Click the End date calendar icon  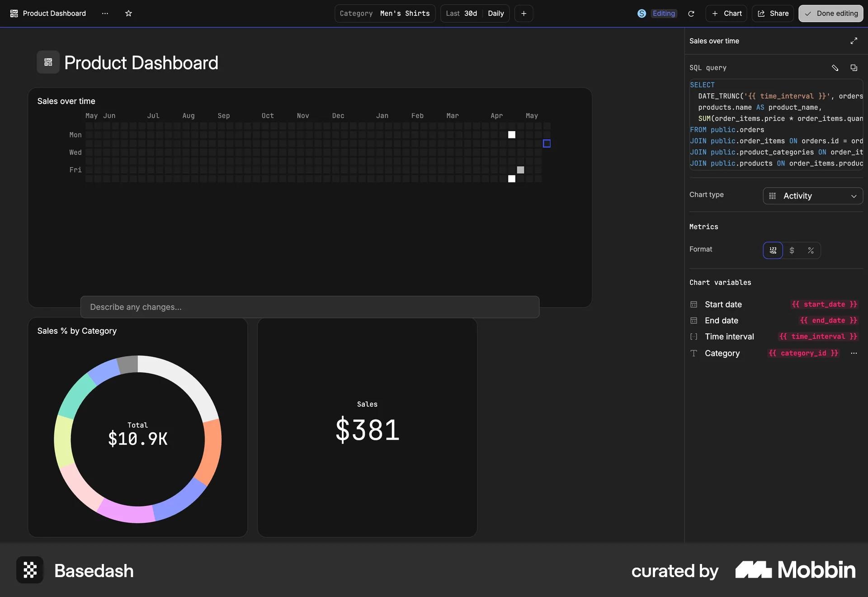pyautogui.click(x=694, y=321)
